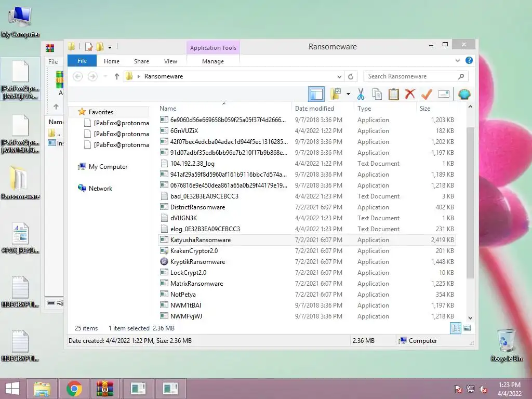This screenshot has height=399, width=532.
Task: Click the new folder toolbar icon
Action: coord(336,94)
